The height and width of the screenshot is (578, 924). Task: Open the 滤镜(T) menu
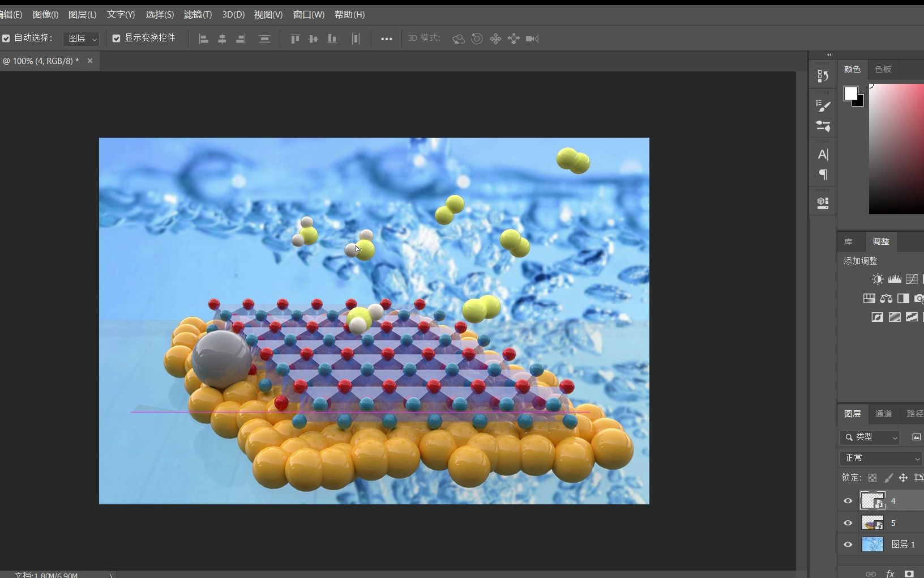198,15
